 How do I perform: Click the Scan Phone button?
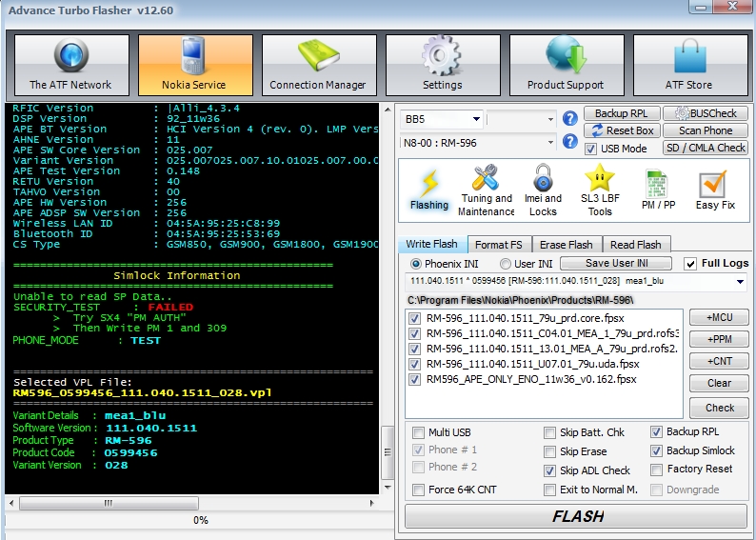(706, 130)
